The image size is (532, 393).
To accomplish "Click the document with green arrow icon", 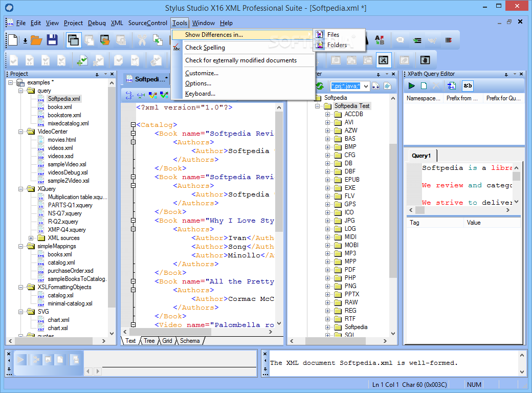I will pyautogui.click(x=158, y=40).
